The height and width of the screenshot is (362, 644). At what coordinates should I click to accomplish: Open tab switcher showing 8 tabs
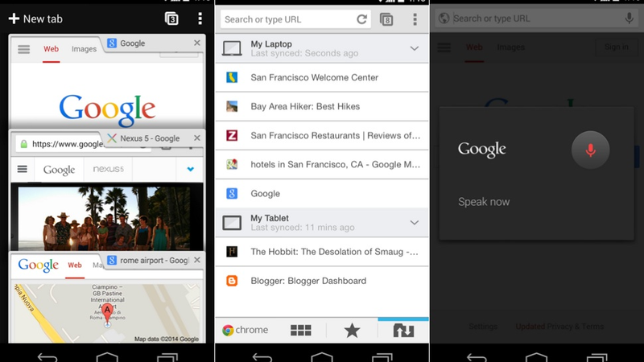386,19
